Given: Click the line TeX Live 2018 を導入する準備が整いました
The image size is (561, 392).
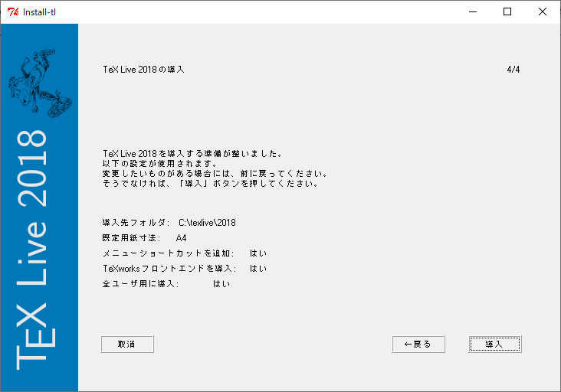Looking at the screenshot, I should 193,154.
